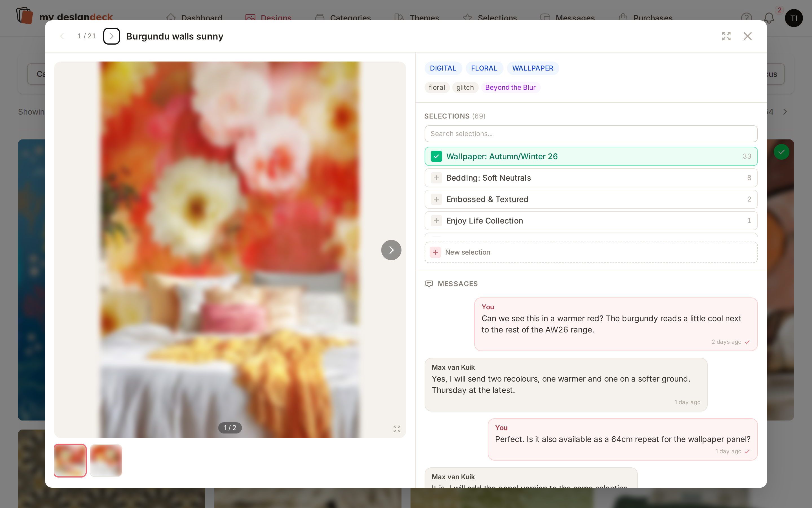
Task: Click the plus icon next to New selection
Action: 435,252
